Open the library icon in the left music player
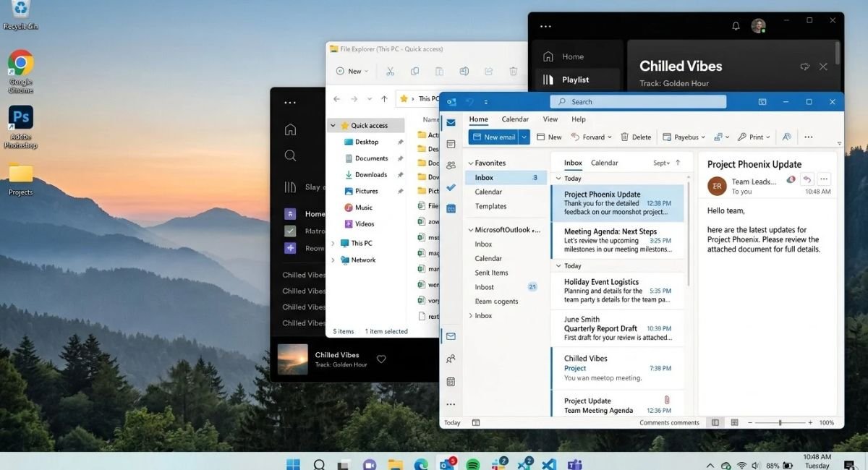This screenshot has height=470, width=868. pos(290,187)
